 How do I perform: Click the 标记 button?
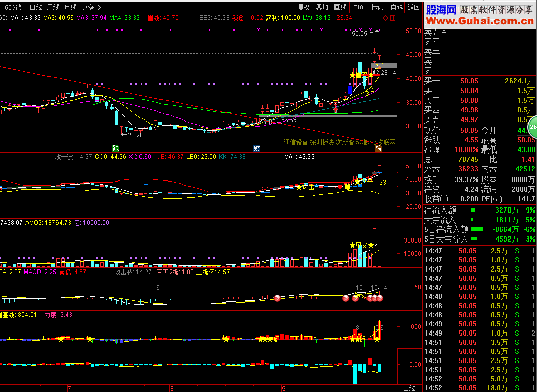377,7
